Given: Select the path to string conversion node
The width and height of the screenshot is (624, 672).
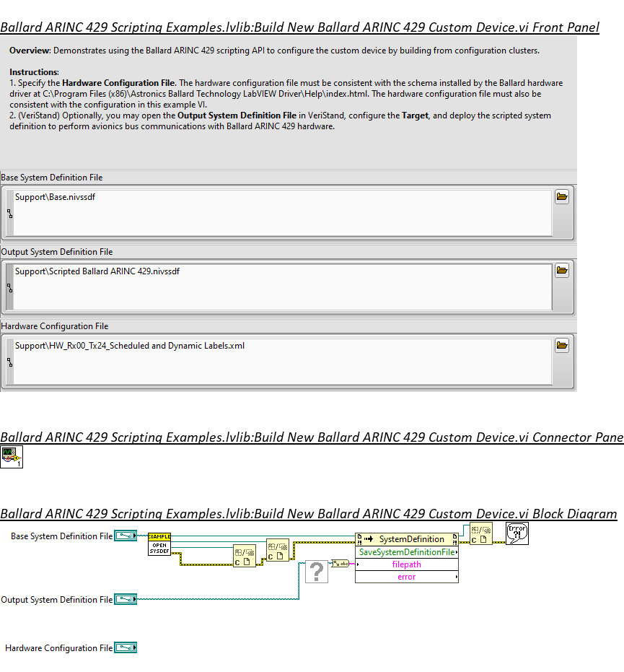Looking at the screenshot, I should click(340, 564).
